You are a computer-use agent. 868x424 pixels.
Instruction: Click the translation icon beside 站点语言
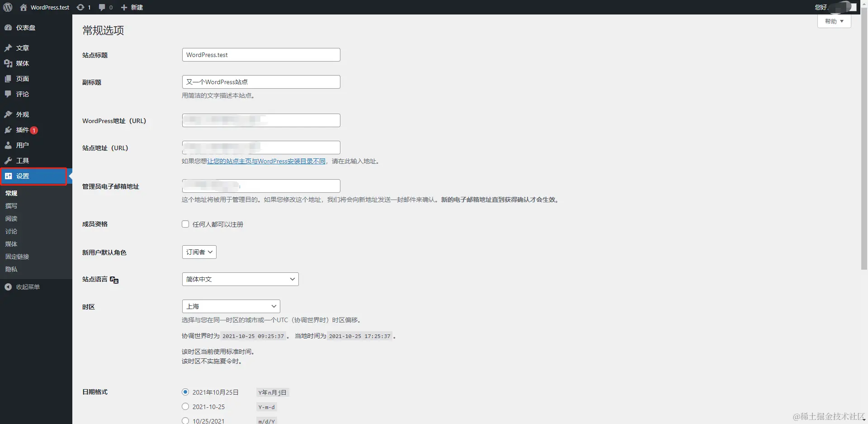point(114,280)
